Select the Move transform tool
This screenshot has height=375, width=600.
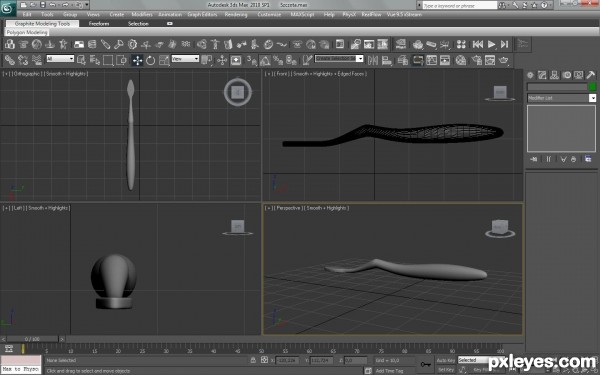(137, 60)
